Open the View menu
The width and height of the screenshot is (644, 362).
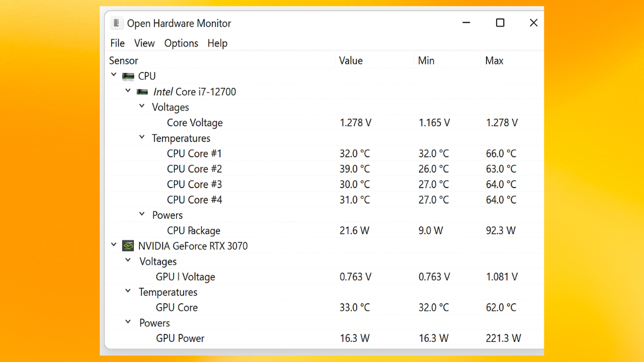point(144,43)
